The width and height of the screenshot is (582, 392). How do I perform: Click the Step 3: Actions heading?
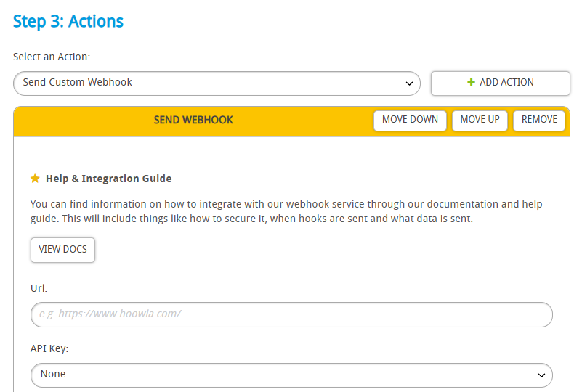[x=68, y=21]
